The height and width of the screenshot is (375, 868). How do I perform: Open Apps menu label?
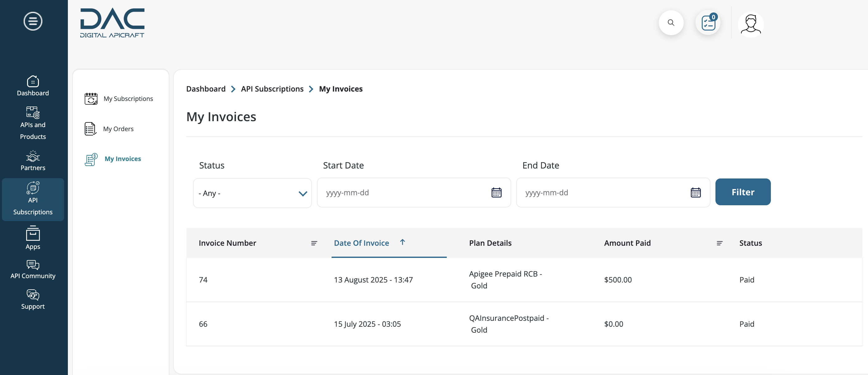pyautogui.click(x=33, y=246)
